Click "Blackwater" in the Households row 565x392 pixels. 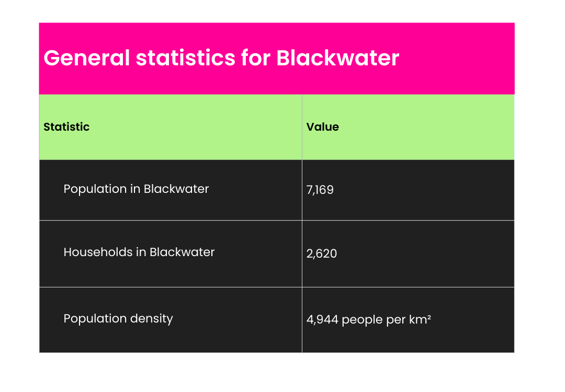[x=182, y=252]
